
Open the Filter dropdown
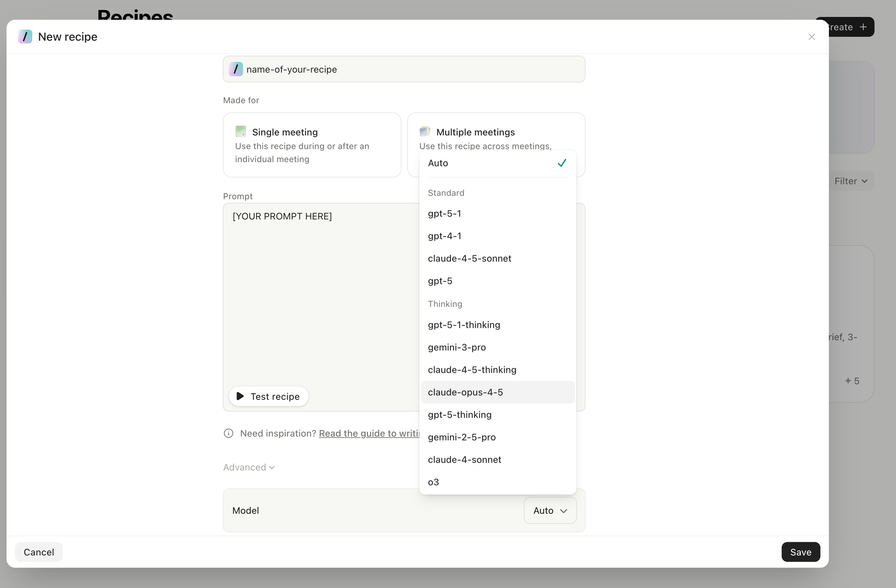[851, 181]
